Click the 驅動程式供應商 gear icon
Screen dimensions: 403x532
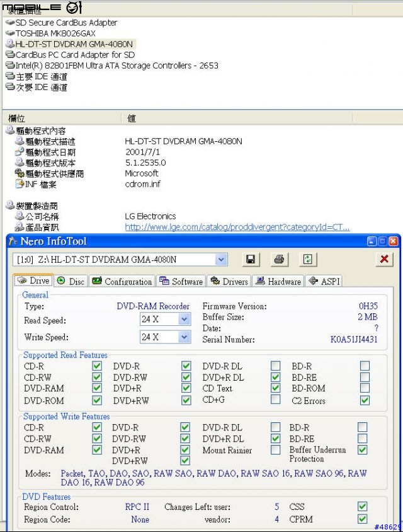click(x=20, y=173)
